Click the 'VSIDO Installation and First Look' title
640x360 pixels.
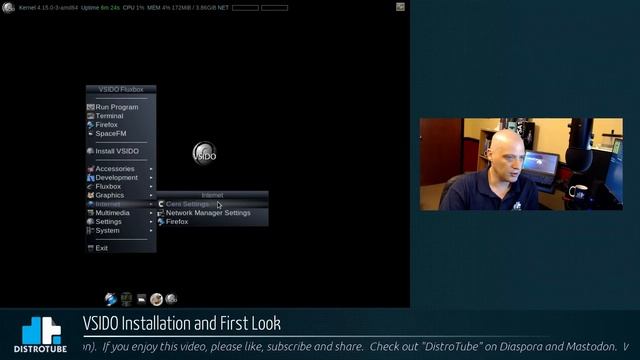[x=182, y=324]
